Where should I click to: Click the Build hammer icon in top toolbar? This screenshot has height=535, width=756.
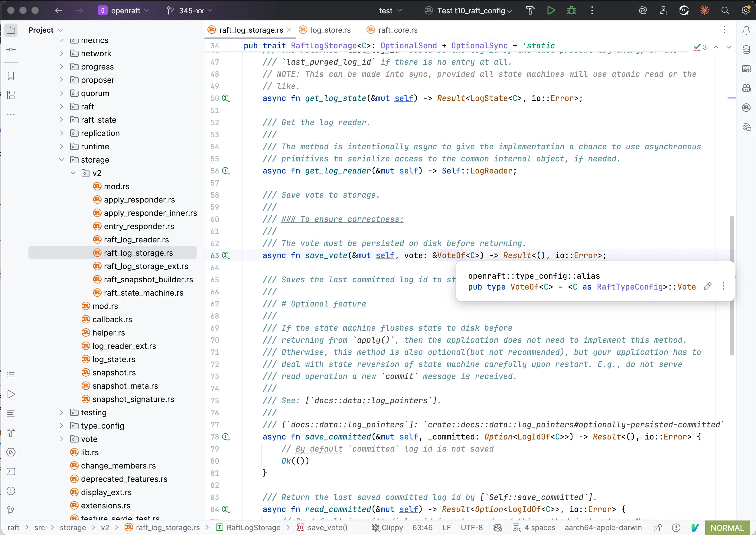pos(530,11)
